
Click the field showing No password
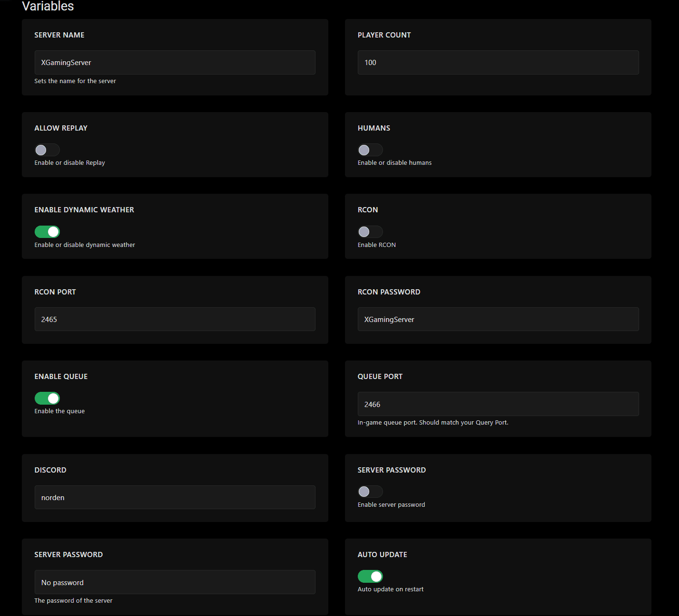[x=174, y=582]
